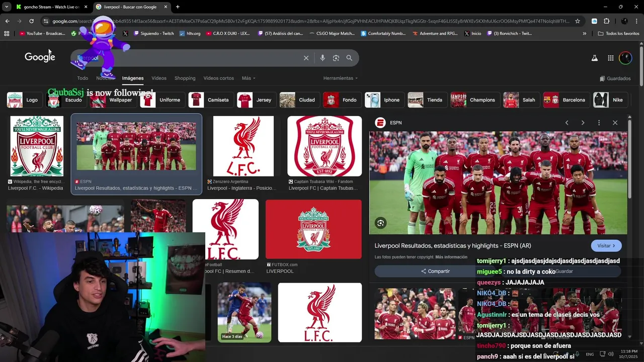Reload the Google page

click(x=31, y=21)
